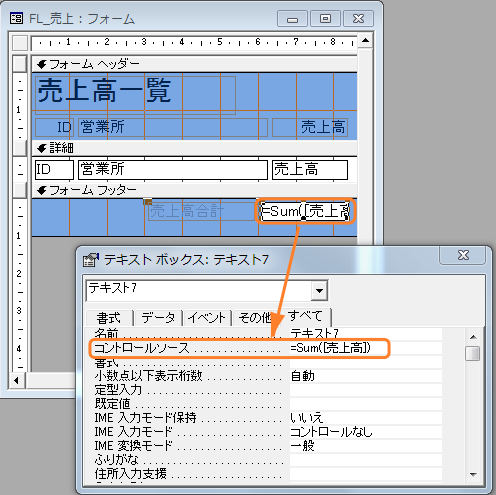The width and height of the screenshot is (496, 495).
Task: Click the form footer section selector box
Action: 20,190
